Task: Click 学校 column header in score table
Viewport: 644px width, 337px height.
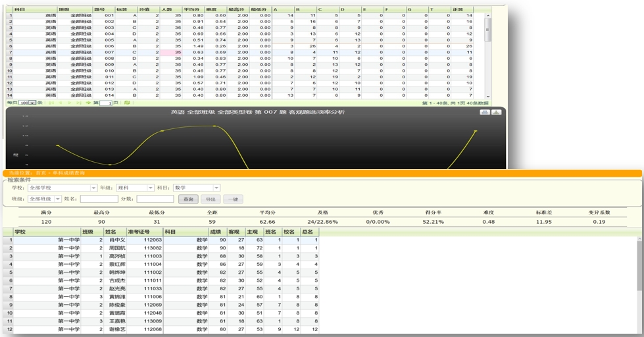Action: 47,232
